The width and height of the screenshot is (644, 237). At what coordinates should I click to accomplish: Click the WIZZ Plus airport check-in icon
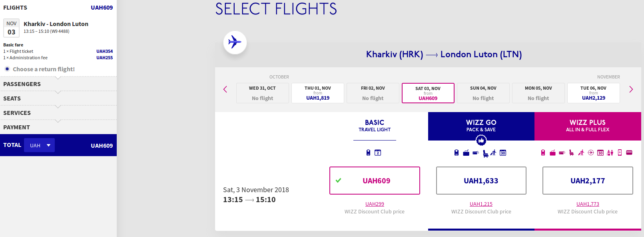click(610, 153)
